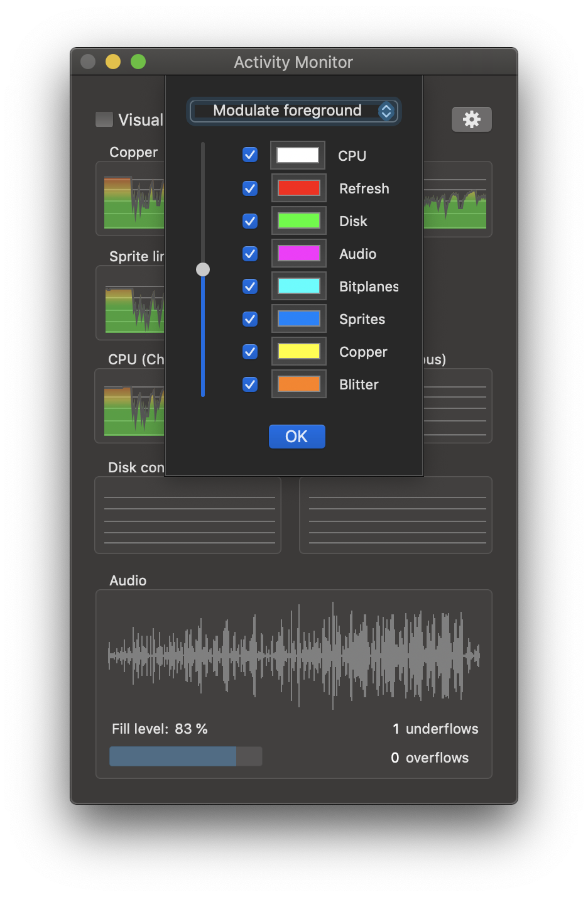The image size is (588, 897).
Task: Click the vertical opacity slider knob
Action: [x=203, y=269]
